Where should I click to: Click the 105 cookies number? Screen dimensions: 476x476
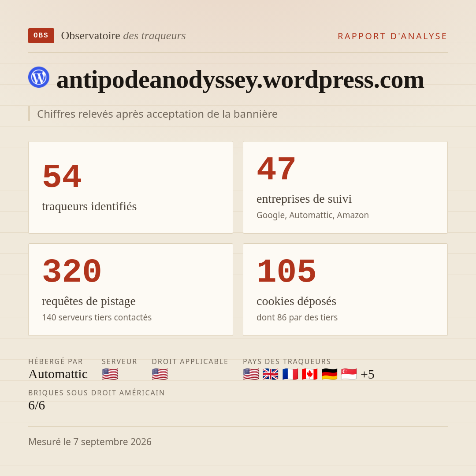point(286,271)
